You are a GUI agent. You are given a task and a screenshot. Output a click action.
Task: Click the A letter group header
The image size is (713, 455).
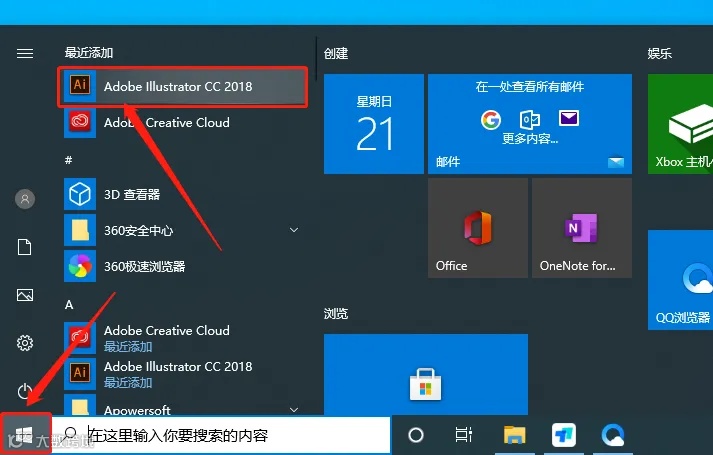(x=69, y=305)
